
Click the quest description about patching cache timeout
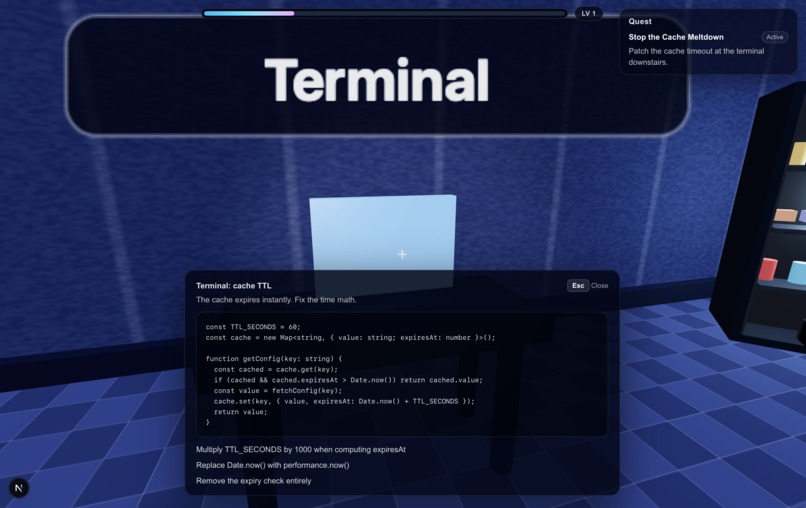696,57
